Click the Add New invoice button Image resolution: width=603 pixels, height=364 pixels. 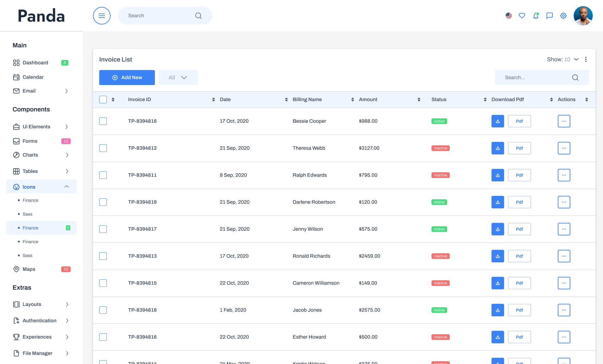coord(127,78)
